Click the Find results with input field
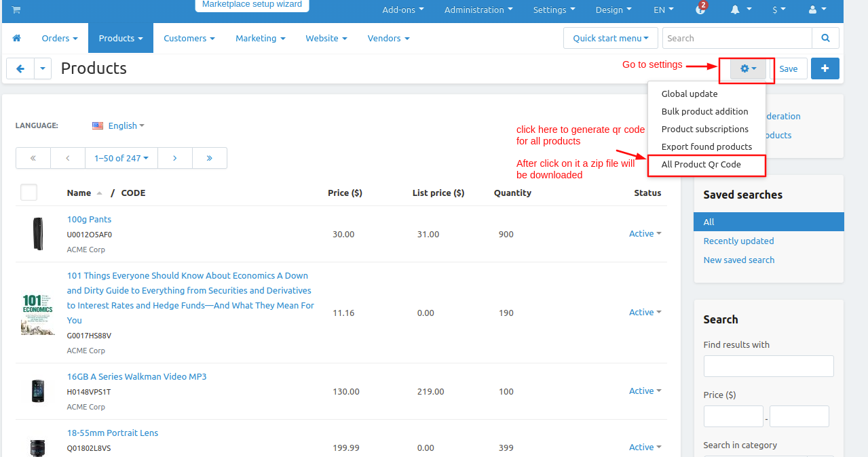868x457 pixels. [768, 366]
